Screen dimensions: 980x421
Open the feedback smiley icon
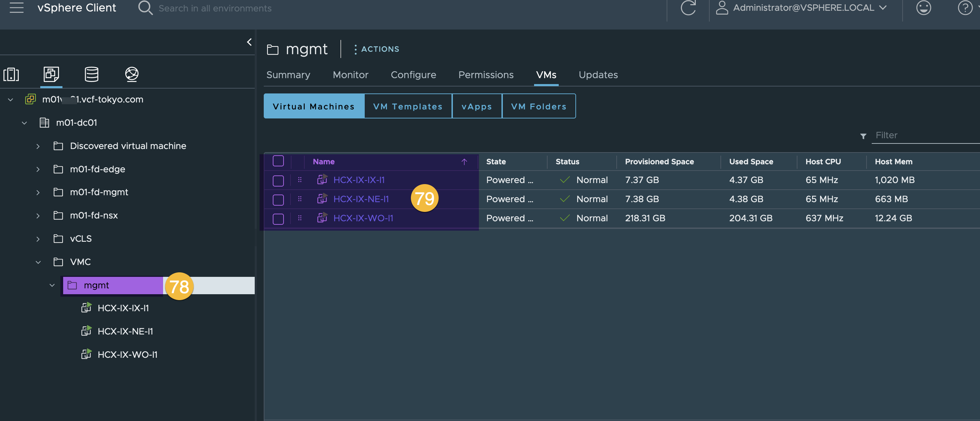pyautogui.click(x=923, y=8)
